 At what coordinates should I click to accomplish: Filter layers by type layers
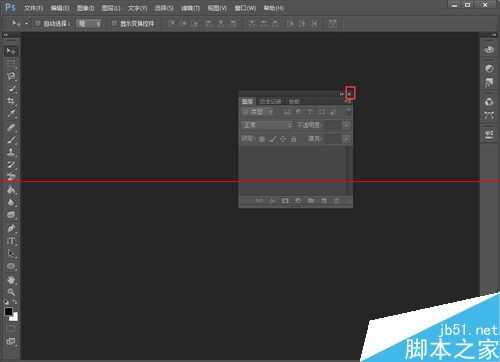click(x=310, y=112)
